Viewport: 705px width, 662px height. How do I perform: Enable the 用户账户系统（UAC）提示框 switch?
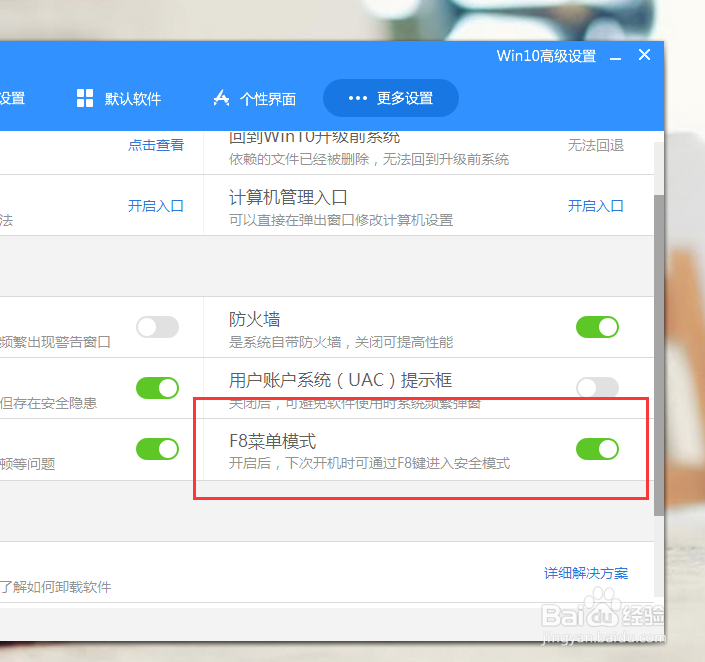pos(597,387)
